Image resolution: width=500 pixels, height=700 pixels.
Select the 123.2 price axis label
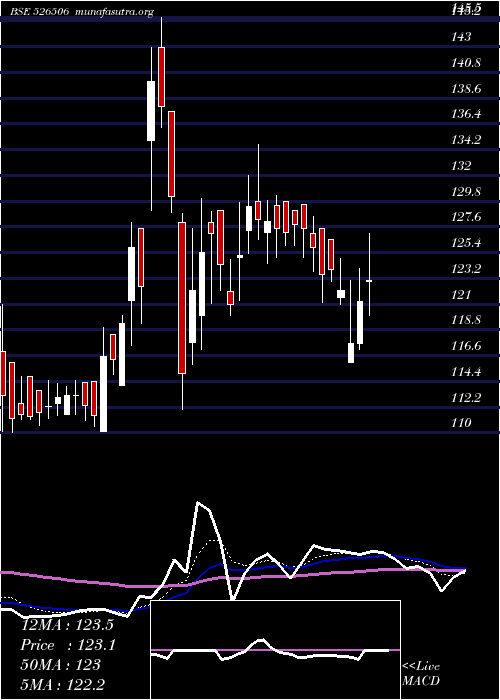tap(466, 269)
